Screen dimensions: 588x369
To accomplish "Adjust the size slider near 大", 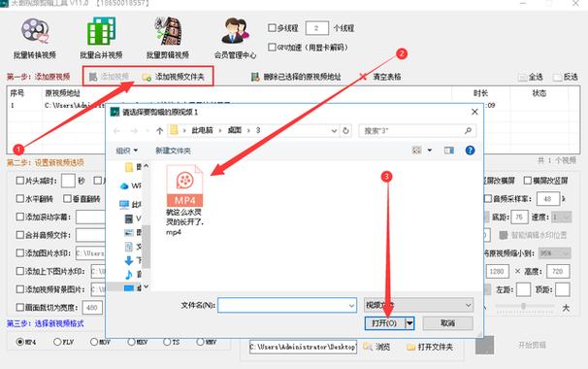I will point(524,307).
